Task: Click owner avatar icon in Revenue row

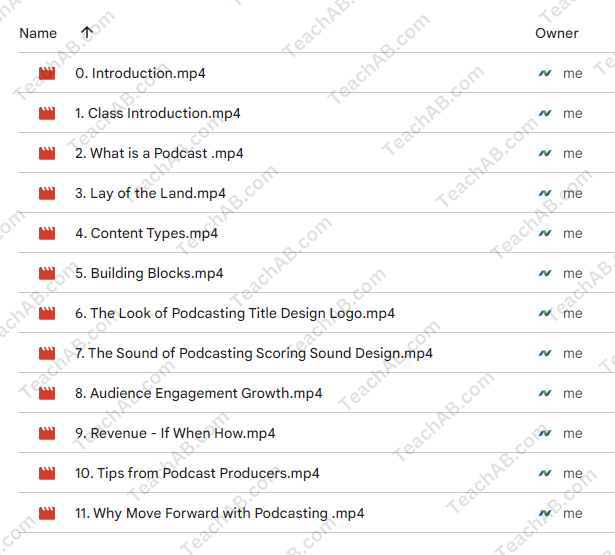Action: (x=545, y=433)
